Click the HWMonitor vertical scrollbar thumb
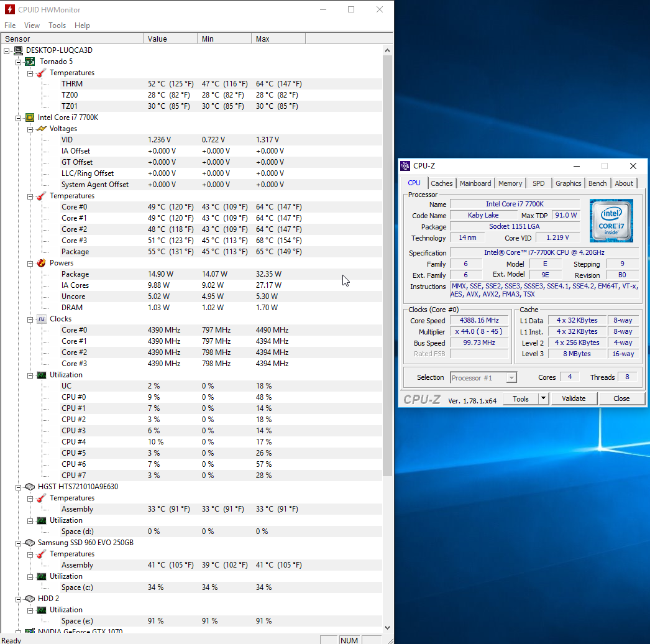The image size is (650, 644). (x=387, y=265)
